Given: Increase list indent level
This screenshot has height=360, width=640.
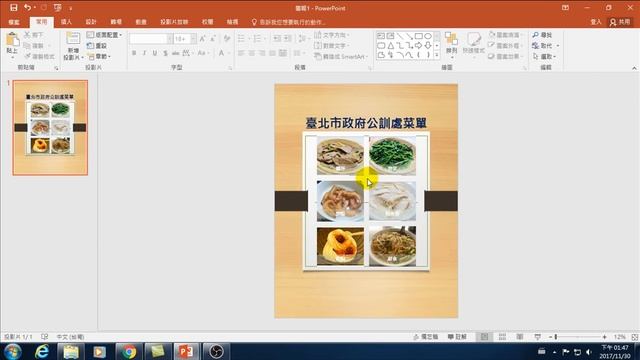Looking at the screenshot, I should pos(288,39).
